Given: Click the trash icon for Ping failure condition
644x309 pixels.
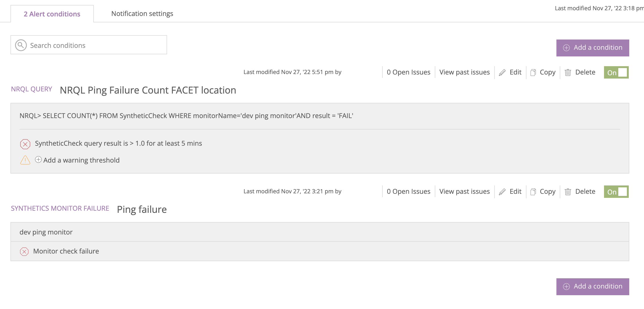Looking at the screenshot, I should tap(568, 191).
